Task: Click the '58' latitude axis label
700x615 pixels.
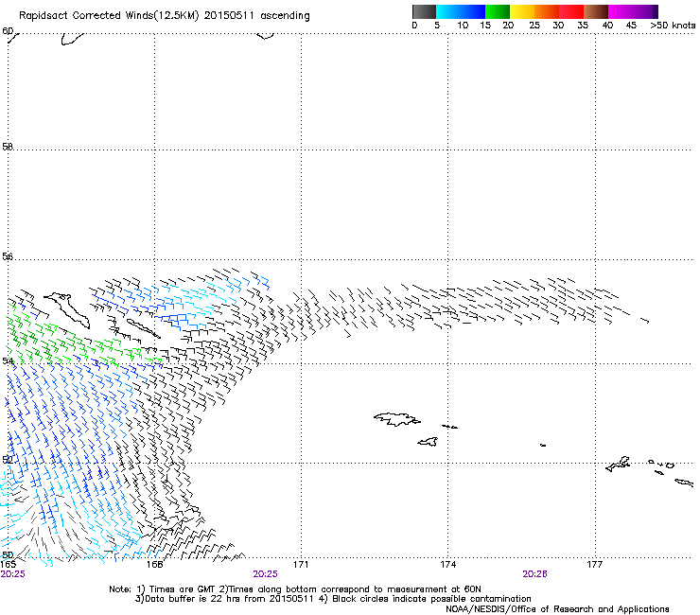Action: point(8,147)
